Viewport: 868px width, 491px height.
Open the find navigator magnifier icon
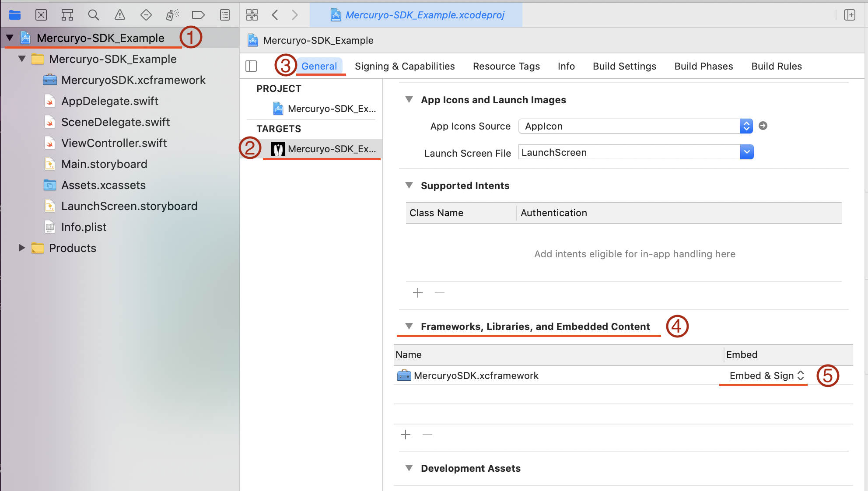click(x=93, y=15)
